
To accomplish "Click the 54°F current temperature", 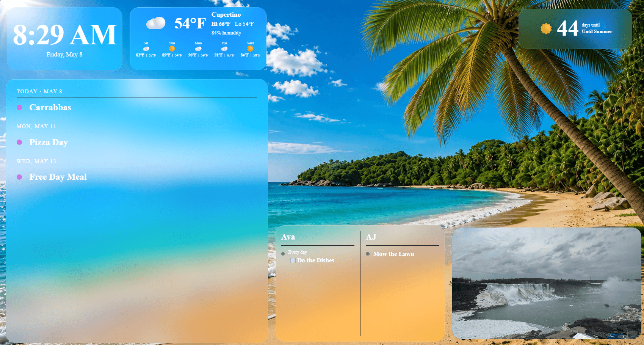I will click(x=190, y=24).
